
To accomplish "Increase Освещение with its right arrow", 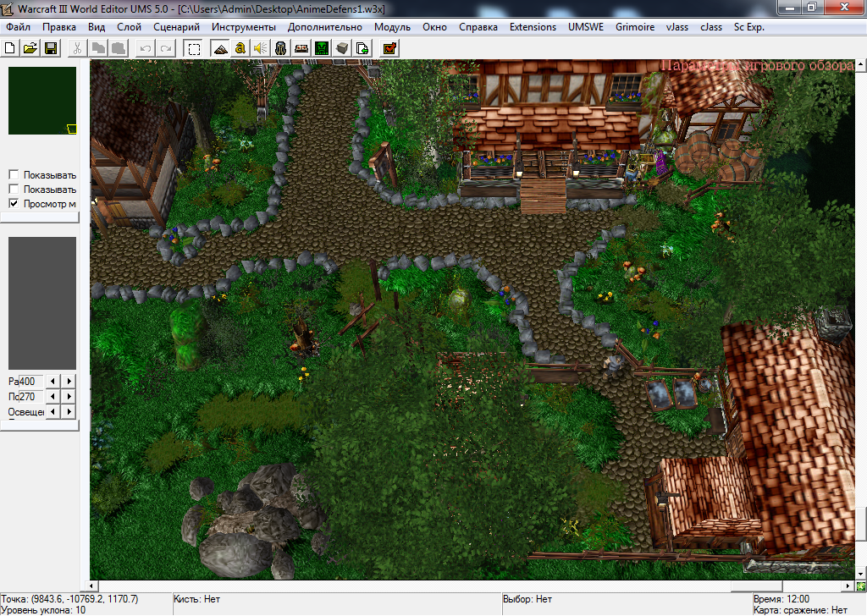I will click(x=69, y=411).
